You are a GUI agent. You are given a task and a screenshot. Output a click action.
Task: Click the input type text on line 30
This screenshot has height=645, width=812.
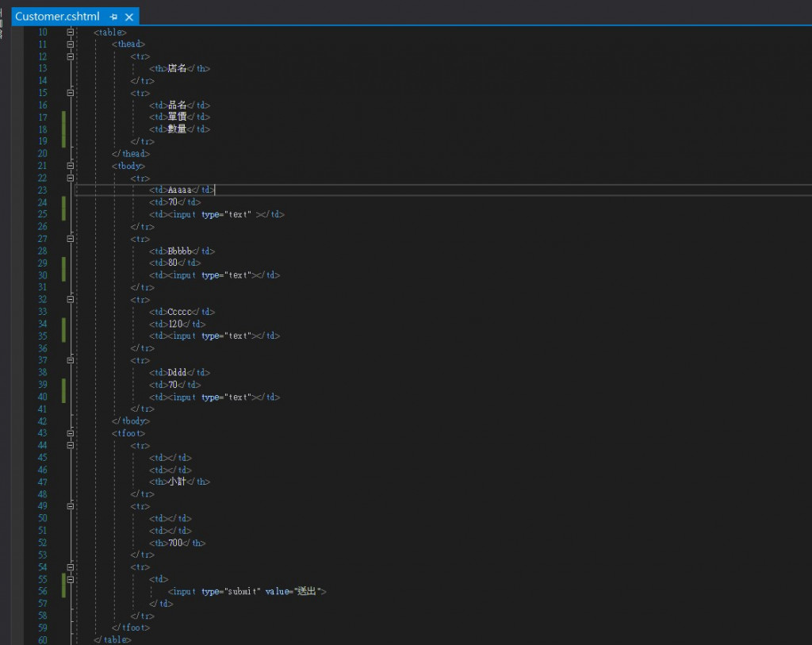(215, 275)
